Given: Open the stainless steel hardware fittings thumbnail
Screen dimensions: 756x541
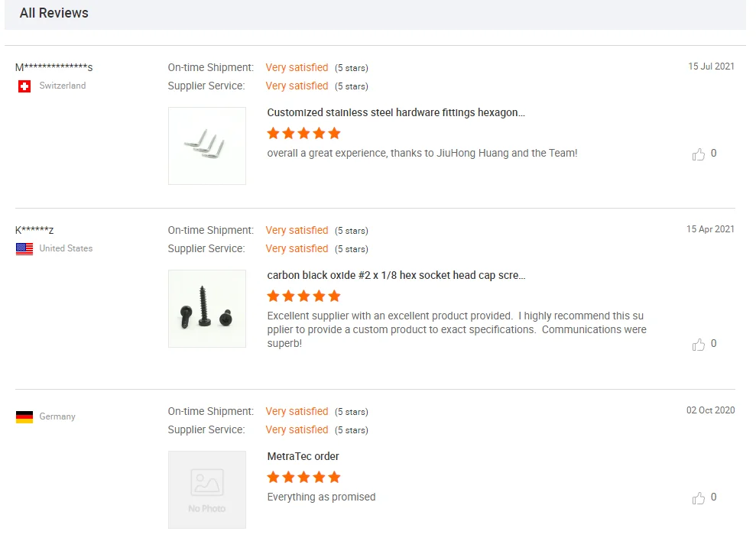Looking at the screenshot, I should pos(207,146).
